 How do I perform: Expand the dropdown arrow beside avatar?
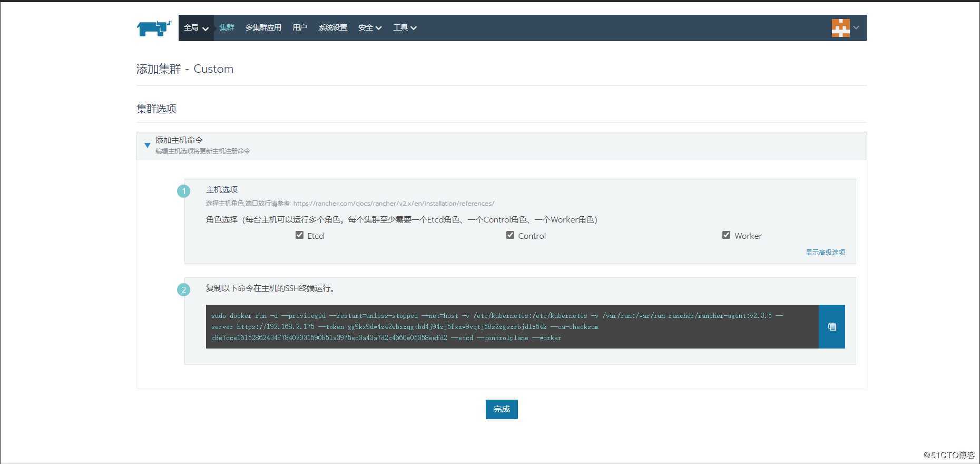click(856, 28)
